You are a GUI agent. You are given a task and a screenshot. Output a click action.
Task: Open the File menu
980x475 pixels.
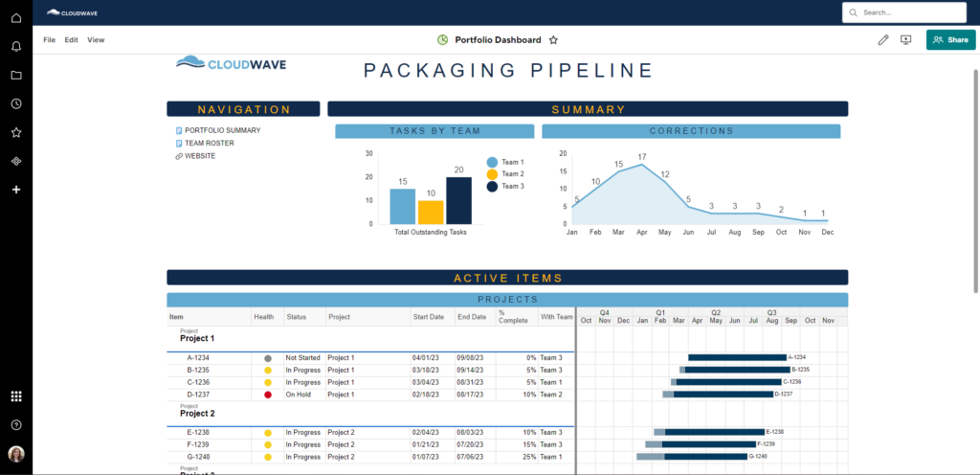pyautogui.click(x=50, y=40)
